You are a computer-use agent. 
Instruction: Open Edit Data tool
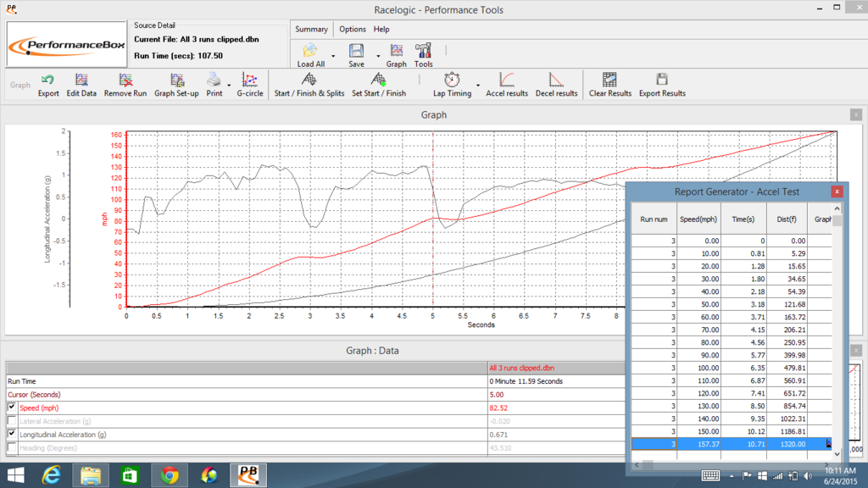(81, 86)
